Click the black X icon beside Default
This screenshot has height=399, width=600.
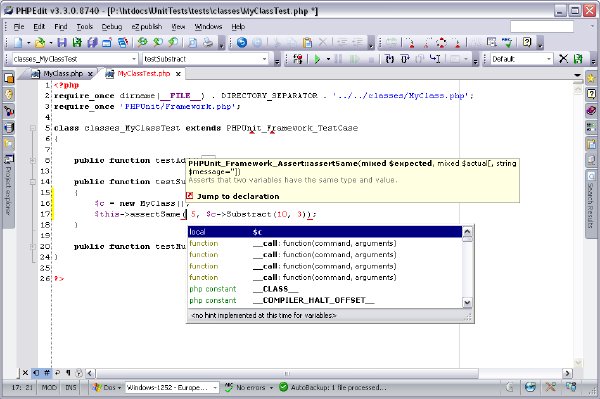pyautogui.click(x=563, y=59)
